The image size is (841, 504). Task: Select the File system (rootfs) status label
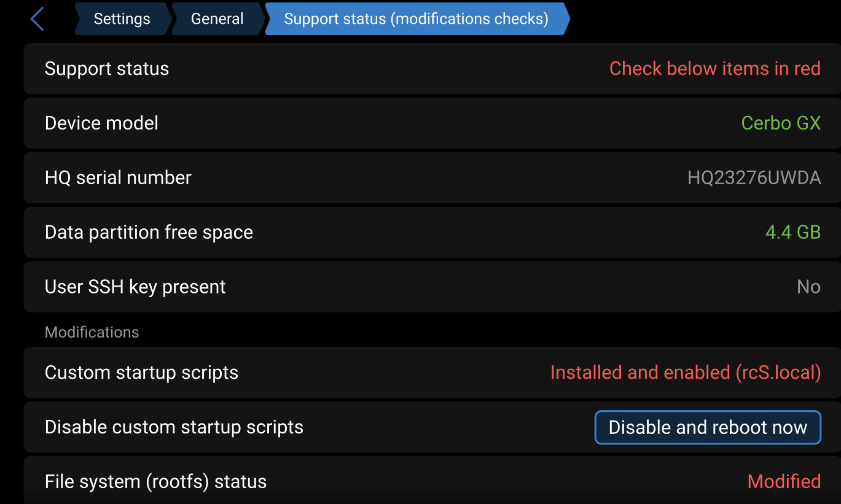point(155,482)
